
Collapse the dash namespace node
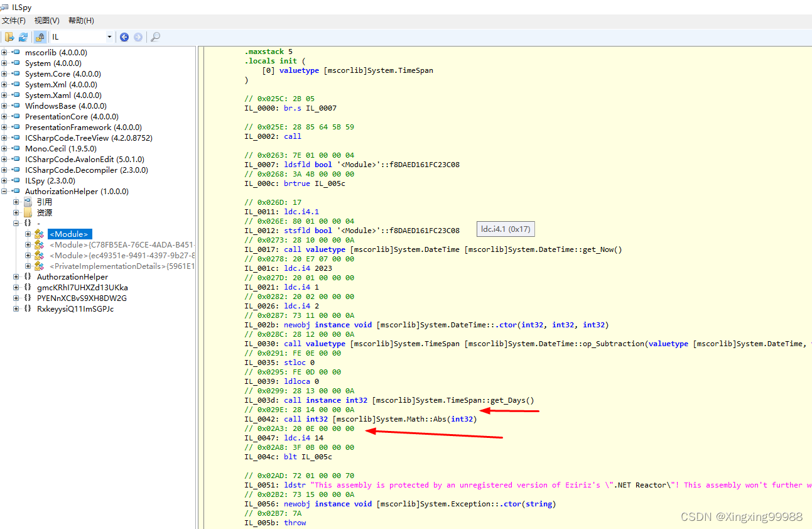[x=16, y=223]
